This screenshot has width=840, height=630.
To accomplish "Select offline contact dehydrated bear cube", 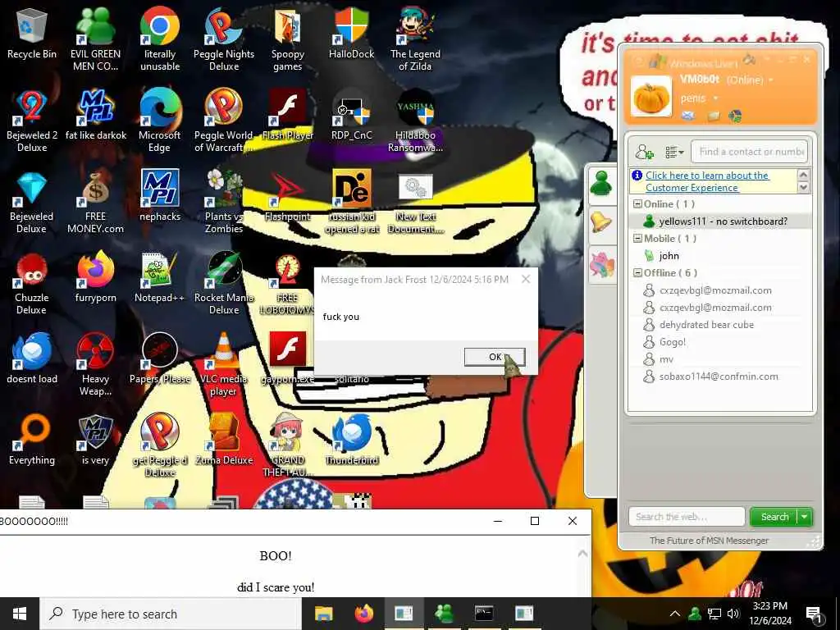I will tap(720, 325).
